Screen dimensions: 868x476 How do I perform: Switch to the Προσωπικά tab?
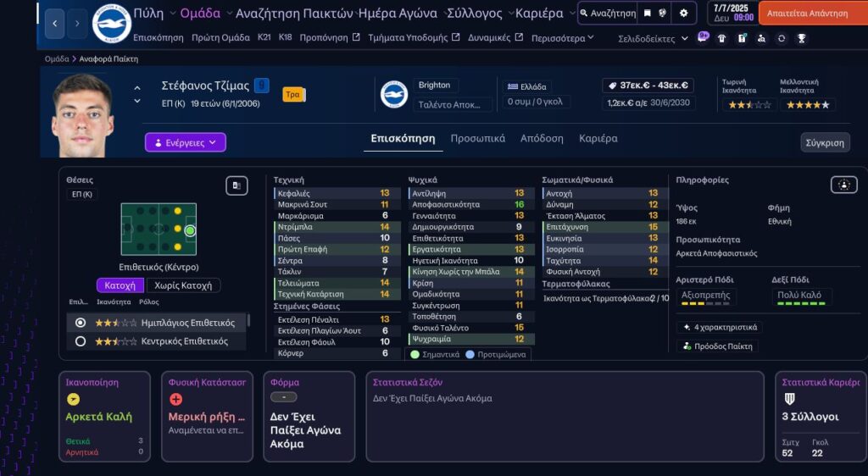click(x=477, y=139)
